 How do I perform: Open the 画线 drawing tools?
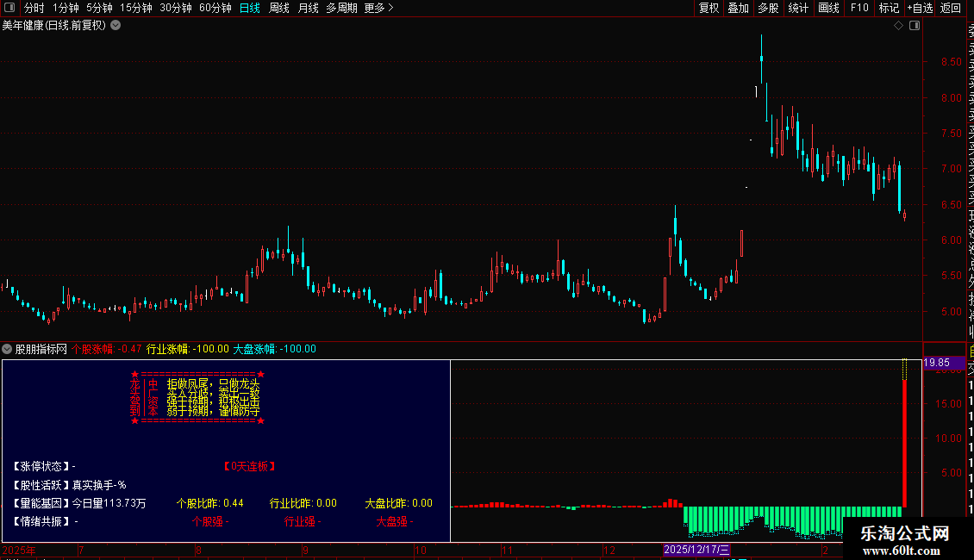(828, 8)
